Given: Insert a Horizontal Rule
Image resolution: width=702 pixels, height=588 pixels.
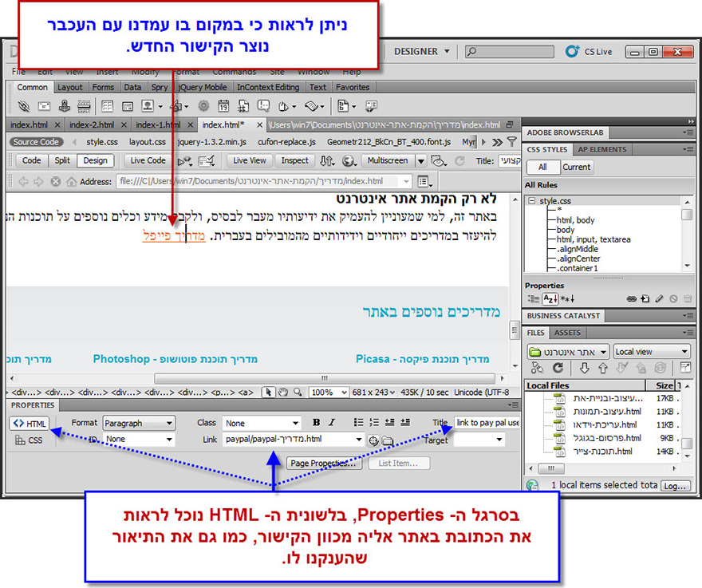Looking at the screenshot, I should coord(84,106).
